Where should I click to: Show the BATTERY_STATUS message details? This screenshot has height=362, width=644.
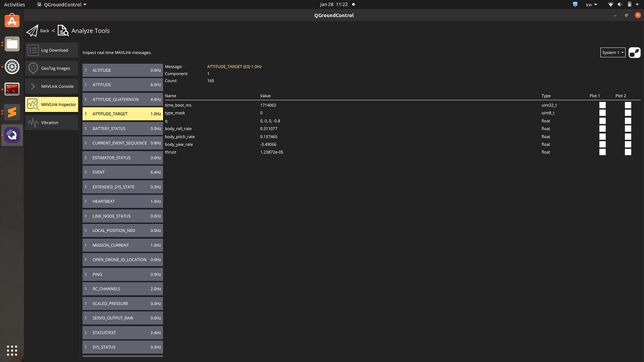coord(123,129)
